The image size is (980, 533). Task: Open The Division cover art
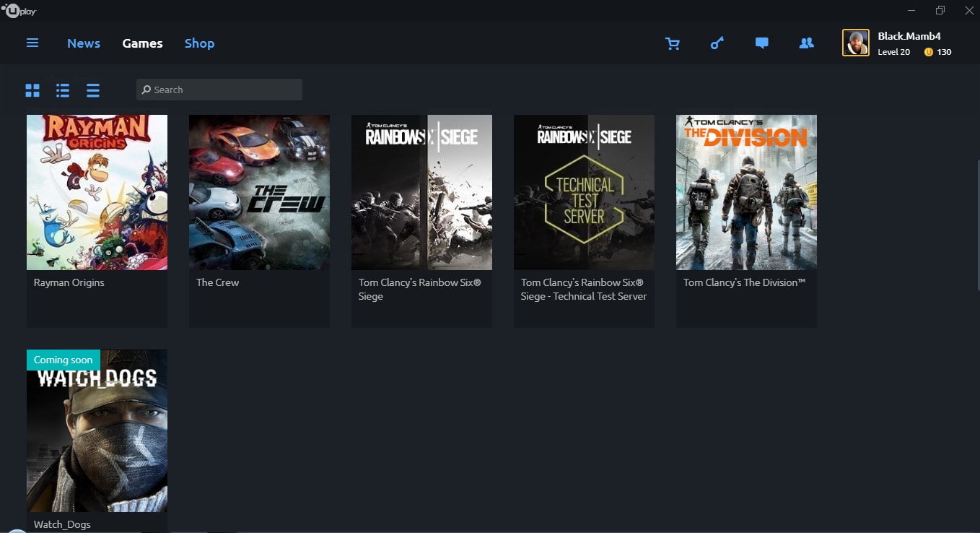(746, 192)
